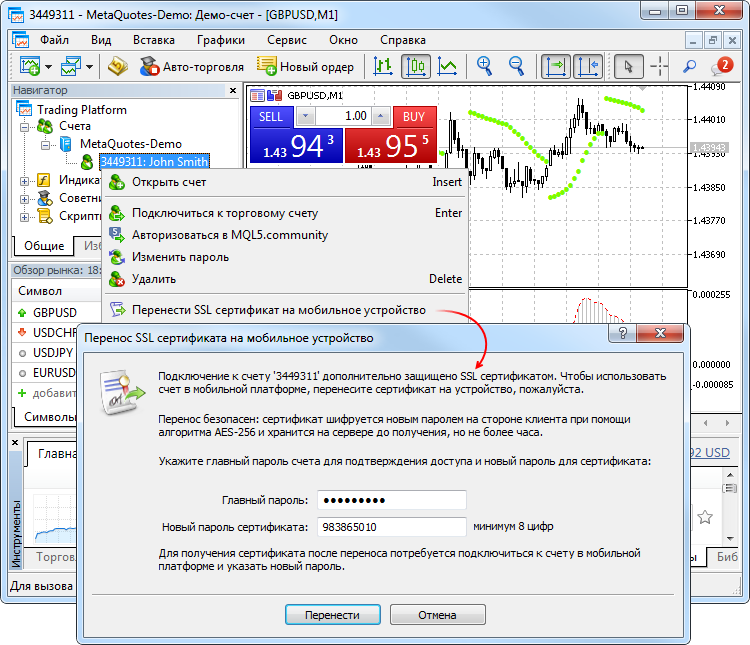Close the SSL transfer dialog

[x=660, y=333]
